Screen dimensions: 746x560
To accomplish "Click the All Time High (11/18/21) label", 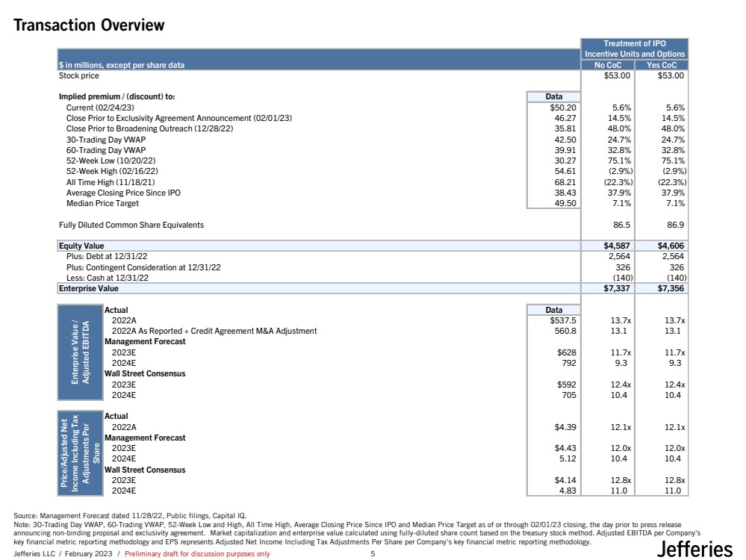I will 111,181.
